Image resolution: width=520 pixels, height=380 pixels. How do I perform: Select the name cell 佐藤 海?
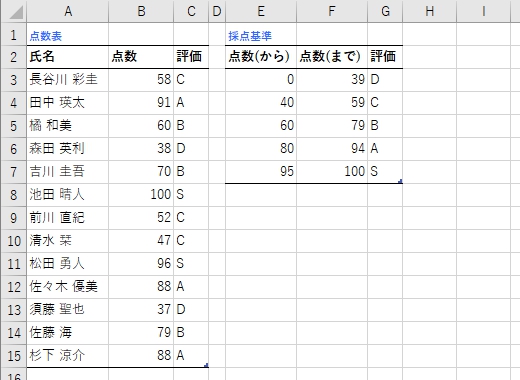(68, 333)
